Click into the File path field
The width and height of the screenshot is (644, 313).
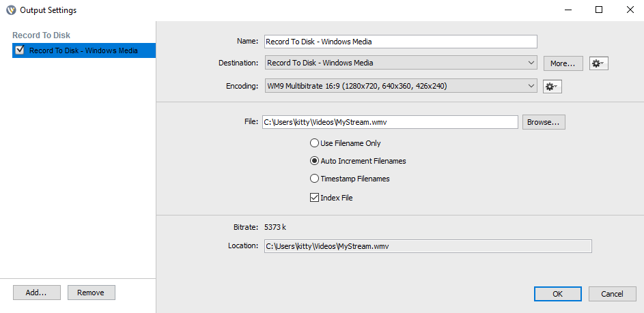(x=390, y=122)
